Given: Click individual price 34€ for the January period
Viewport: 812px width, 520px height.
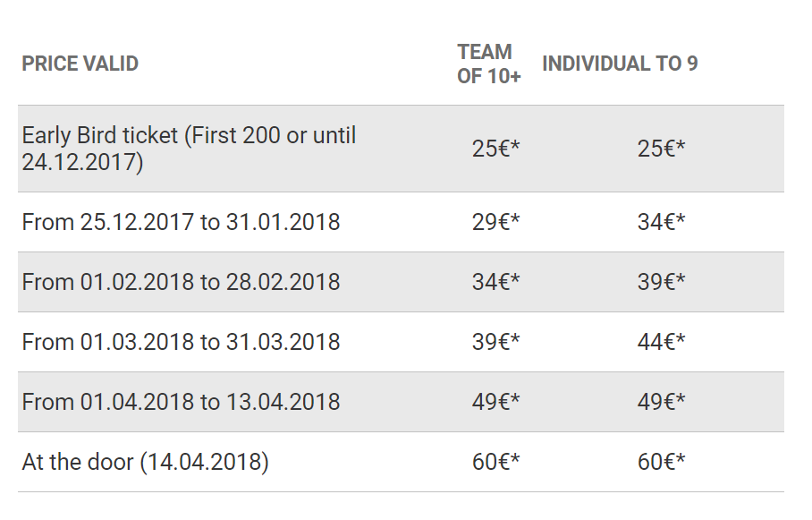Looking at the screenshot, I should (661, 222).
